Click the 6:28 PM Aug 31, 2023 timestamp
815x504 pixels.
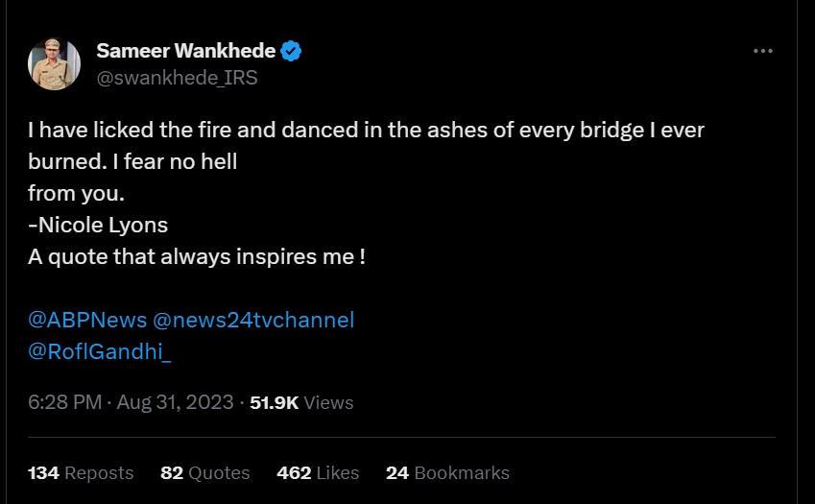point(131,402)
